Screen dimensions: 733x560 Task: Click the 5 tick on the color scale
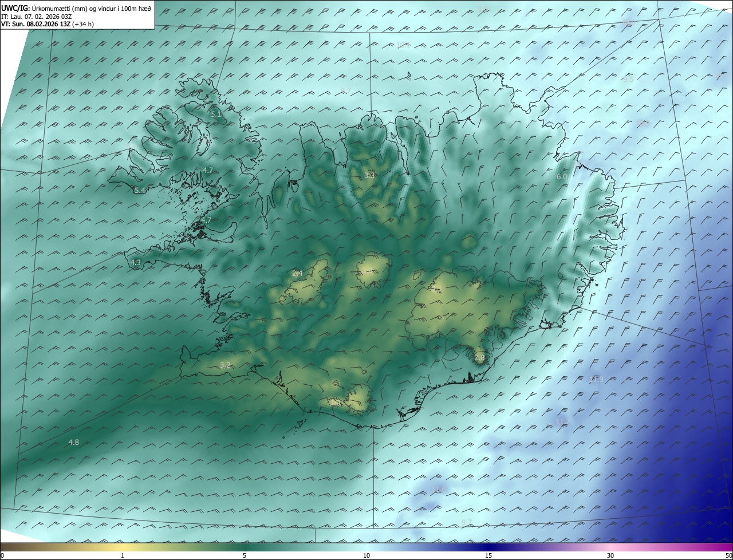[245, 555]
